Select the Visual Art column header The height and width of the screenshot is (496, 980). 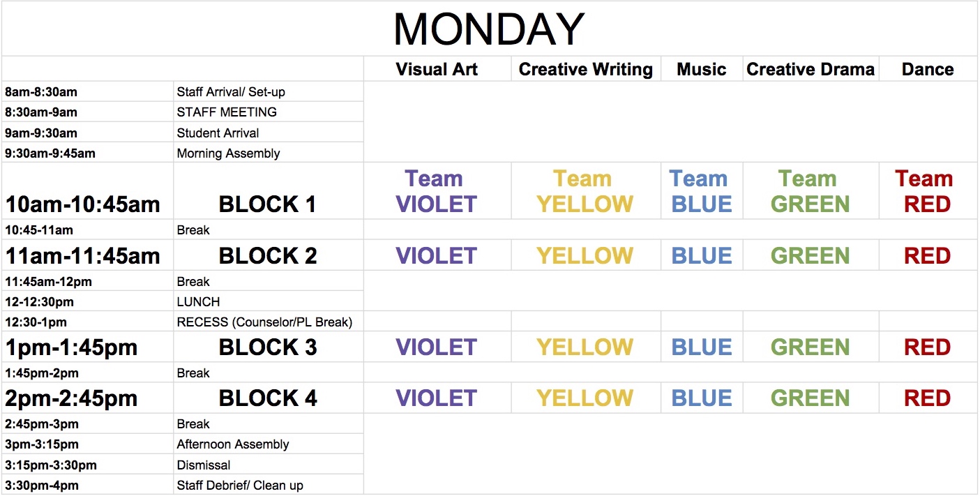pyautogui.click(x=437, y=69)
